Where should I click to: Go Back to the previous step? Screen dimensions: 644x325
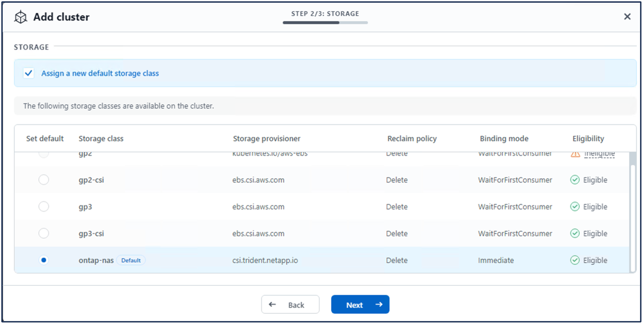click(290, 305)
